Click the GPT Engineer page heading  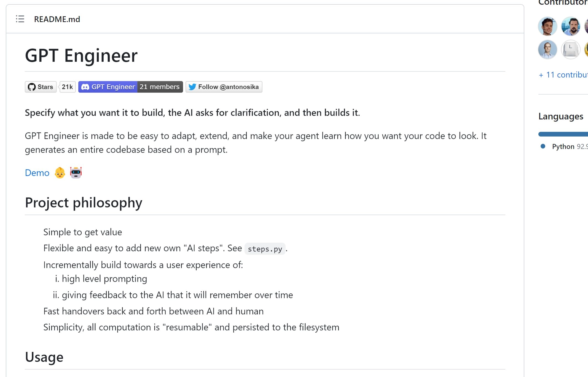[x=81, y=55]
